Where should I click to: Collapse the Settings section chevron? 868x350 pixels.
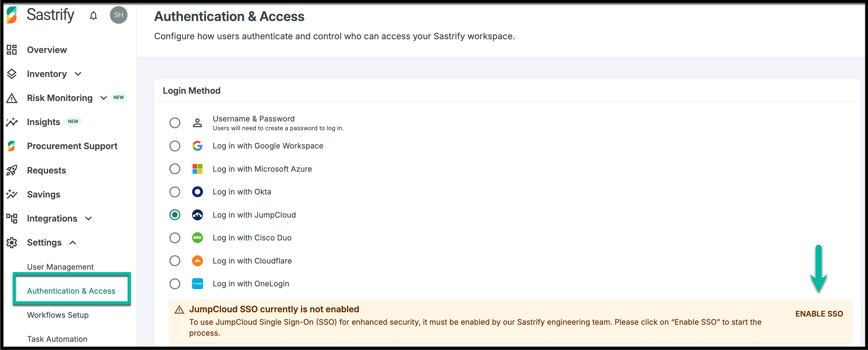(x=73, y=243)
